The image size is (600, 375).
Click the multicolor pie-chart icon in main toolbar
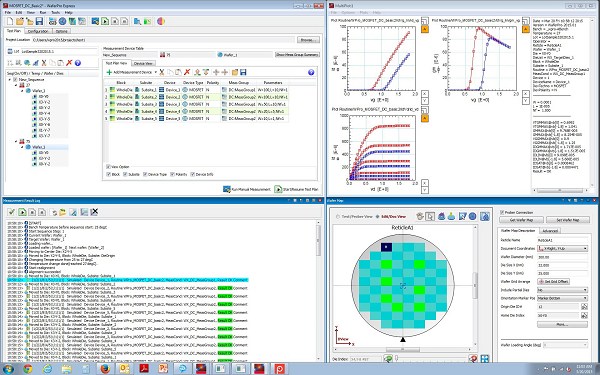point(161,21)
